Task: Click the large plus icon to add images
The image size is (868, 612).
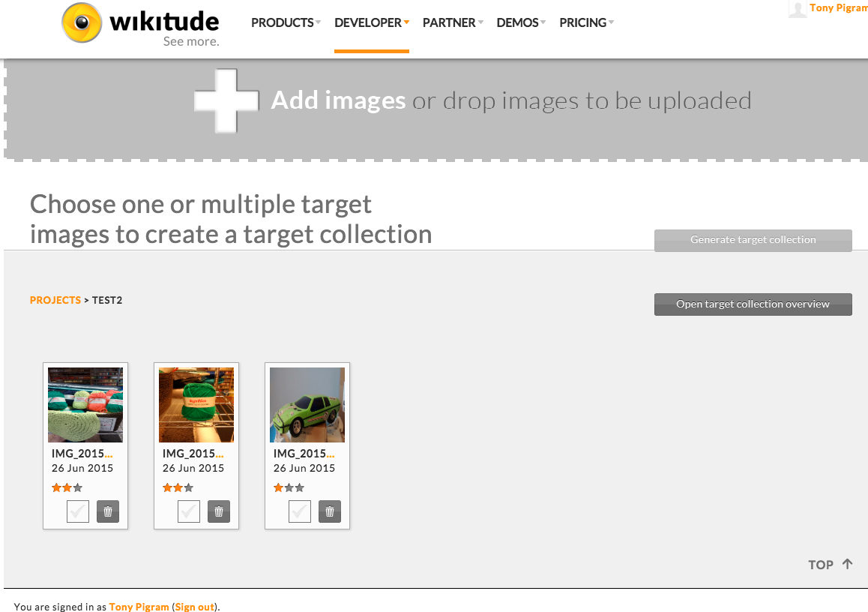Action: coord(226,100)
